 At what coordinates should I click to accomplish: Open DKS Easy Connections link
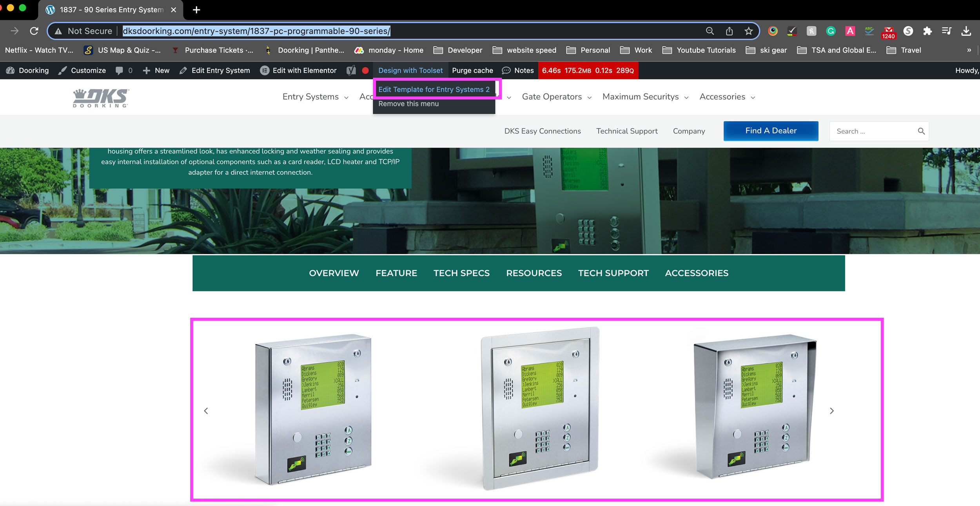click(543, 131)
